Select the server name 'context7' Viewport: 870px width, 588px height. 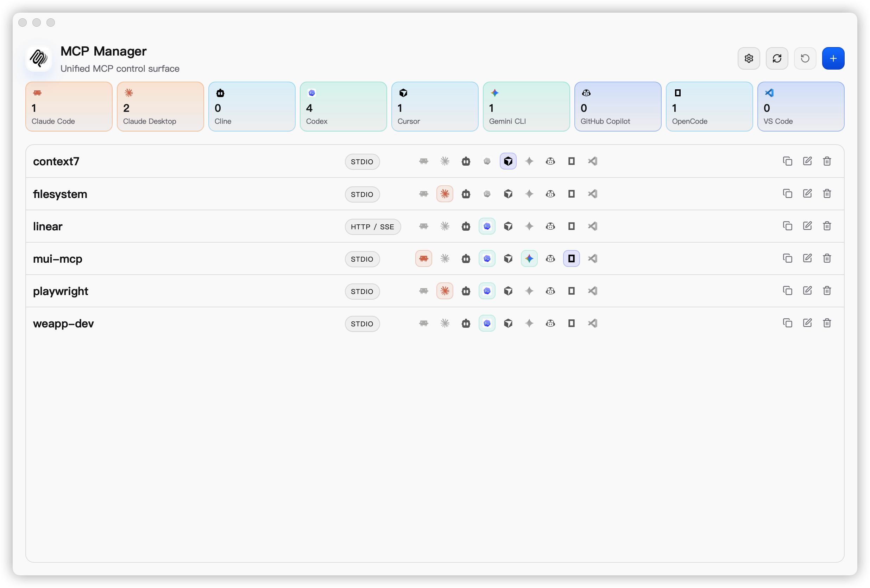pos(56,161)
